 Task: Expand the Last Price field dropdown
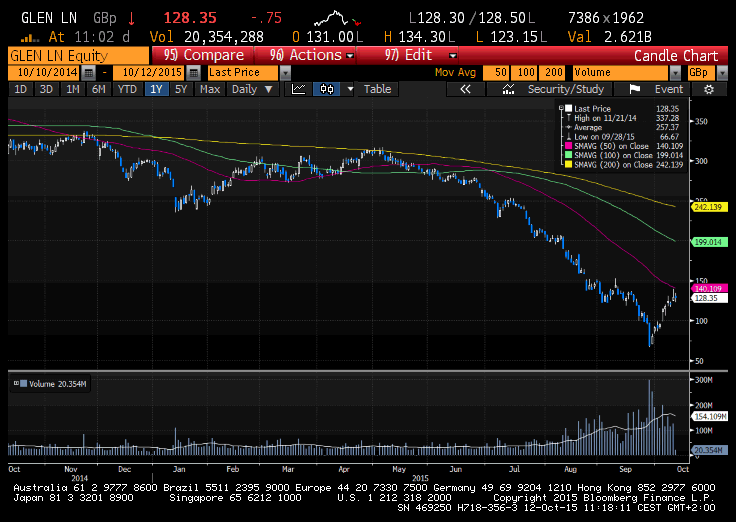(x=286, y=73)
